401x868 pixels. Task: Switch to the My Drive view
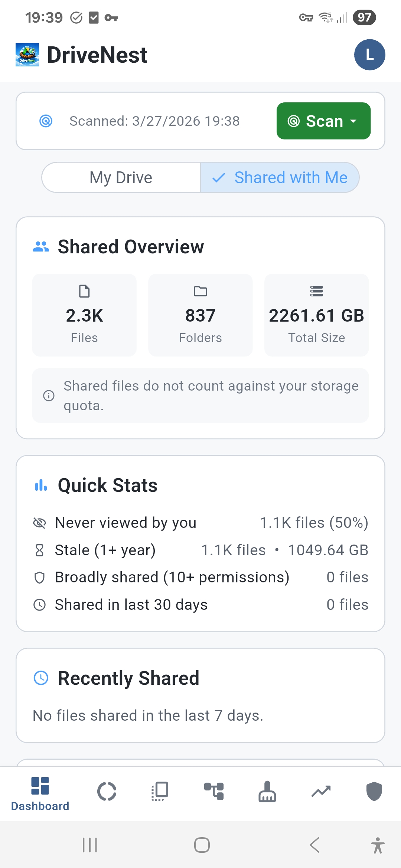121,178
